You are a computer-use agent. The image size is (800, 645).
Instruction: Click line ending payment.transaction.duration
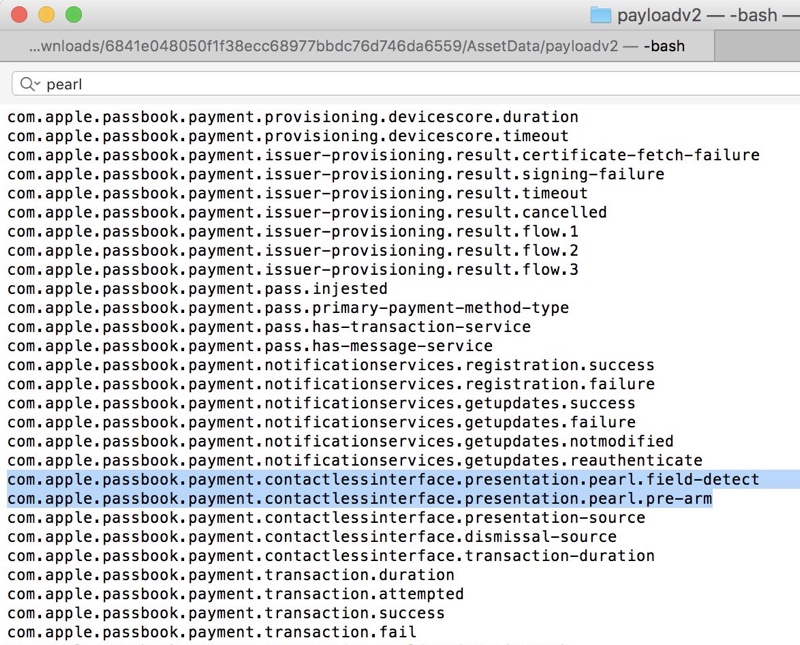point(231,575)
